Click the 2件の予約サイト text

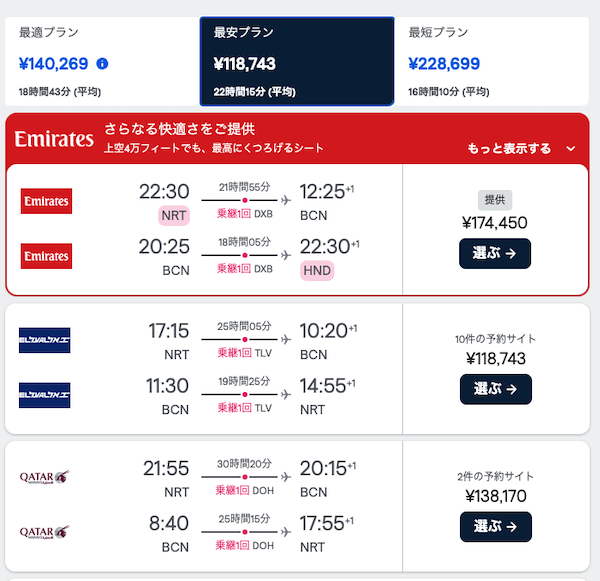pyautogui.click(x=495, y=476)
